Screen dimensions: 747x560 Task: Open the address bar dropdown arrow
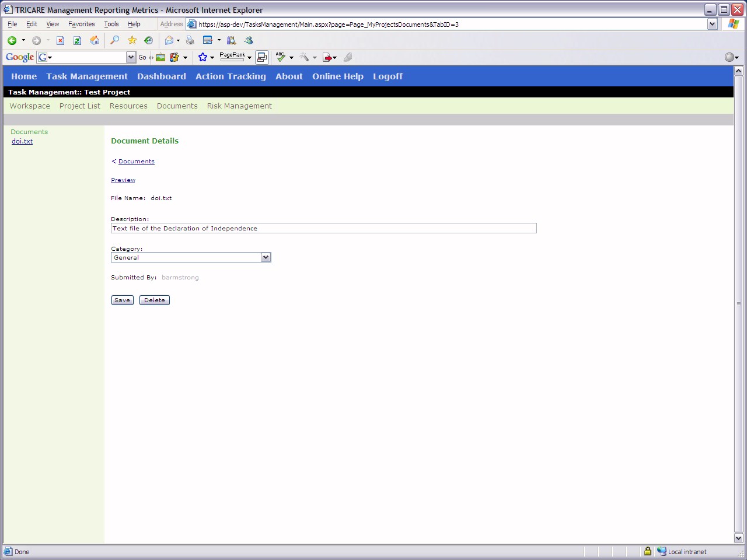coord(712,24)
